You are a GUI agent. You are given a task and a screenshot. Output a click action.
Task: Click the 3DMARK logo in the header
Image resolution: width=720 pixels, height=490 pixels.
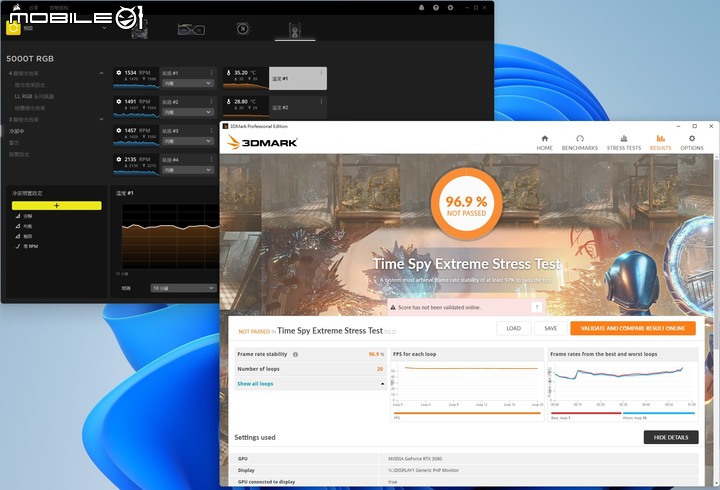tap(262, 142)
